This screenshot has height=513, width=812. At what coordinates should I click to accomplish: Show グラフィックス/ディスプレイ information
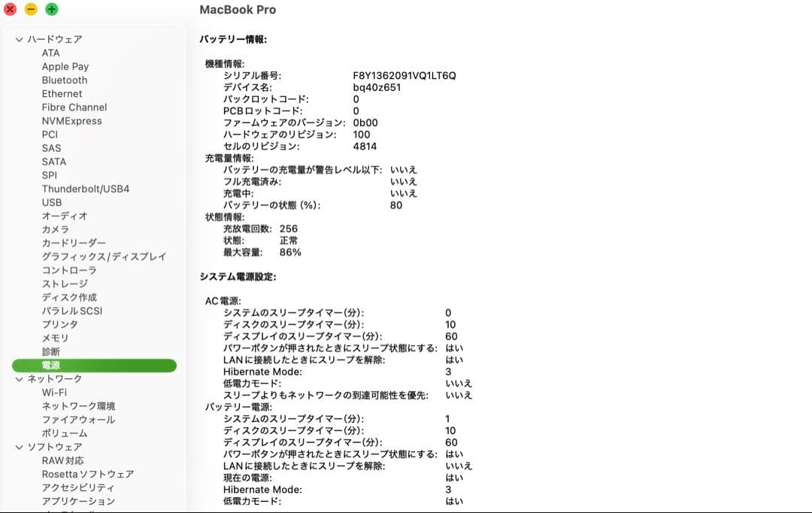click(104, 256)
